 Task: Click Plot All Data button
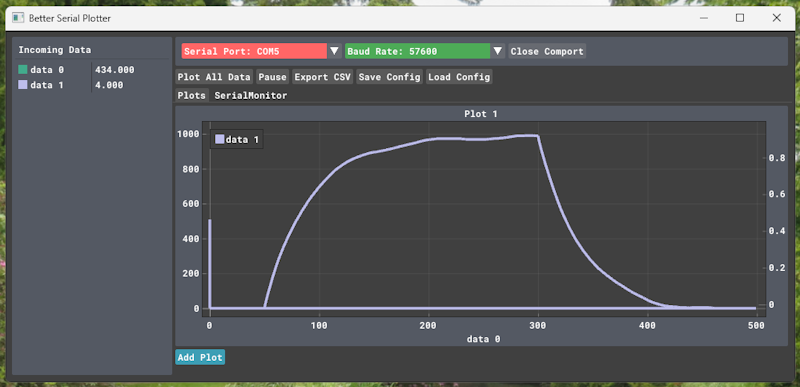(x=214, y=77)
